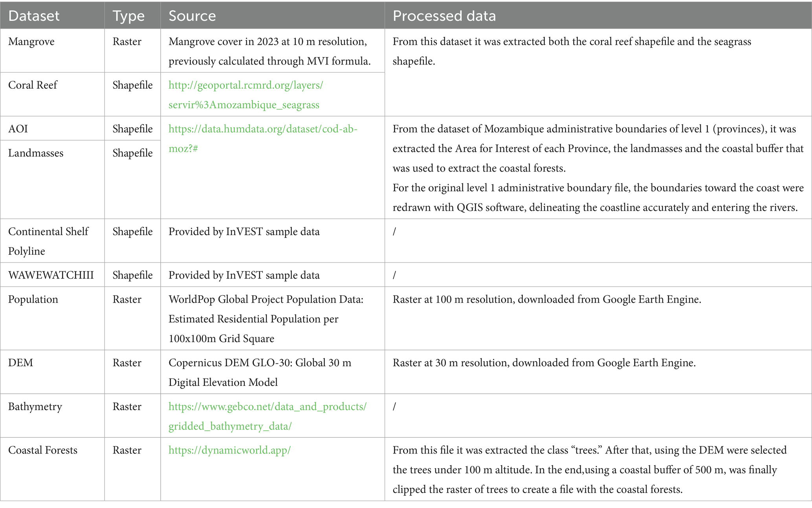This screenshot has height=508, width=812.
Task: Click the Dataset column header
Action: point(34,16)
